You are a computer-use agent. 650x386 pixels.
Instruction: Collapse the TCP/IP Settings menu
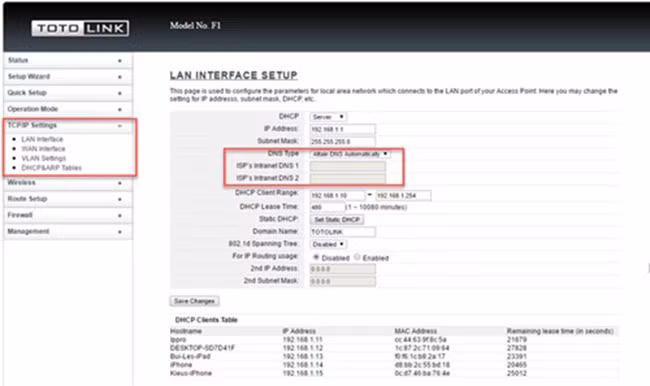120,126
